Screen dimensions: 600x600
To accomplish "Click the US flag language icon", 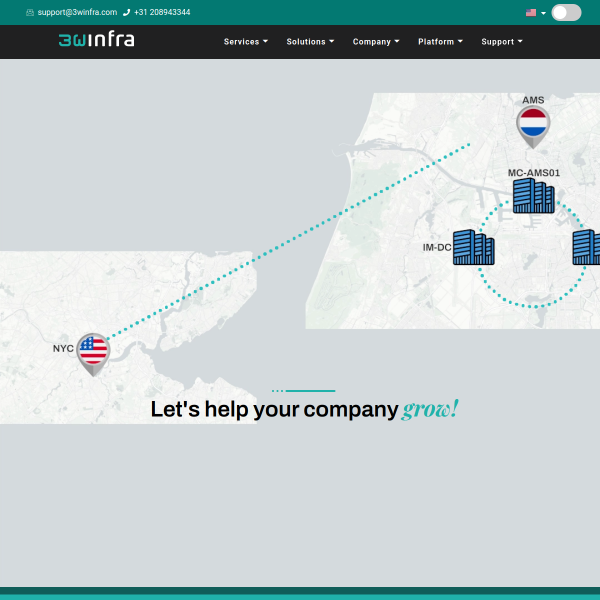I will [x=531, y=13].
